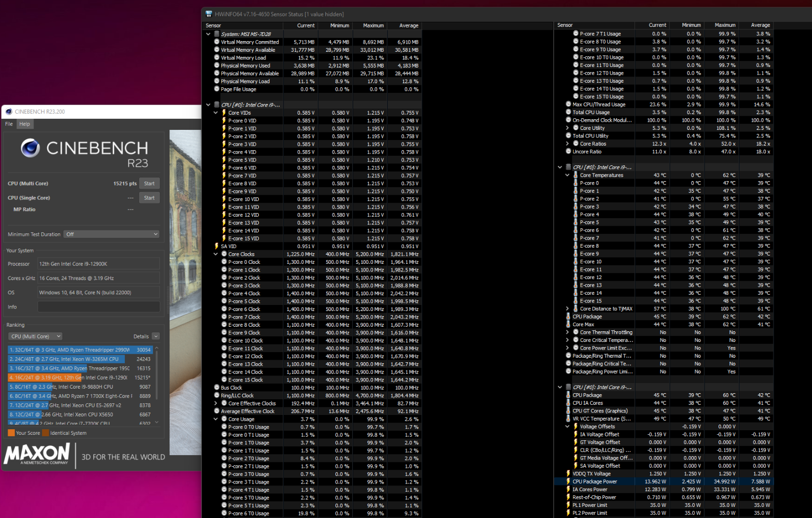This screenshot has height=518, width=812.
Task: Click the Cinebench app icon in title bar
Action: pyautogui.click(x=9, y=112)
